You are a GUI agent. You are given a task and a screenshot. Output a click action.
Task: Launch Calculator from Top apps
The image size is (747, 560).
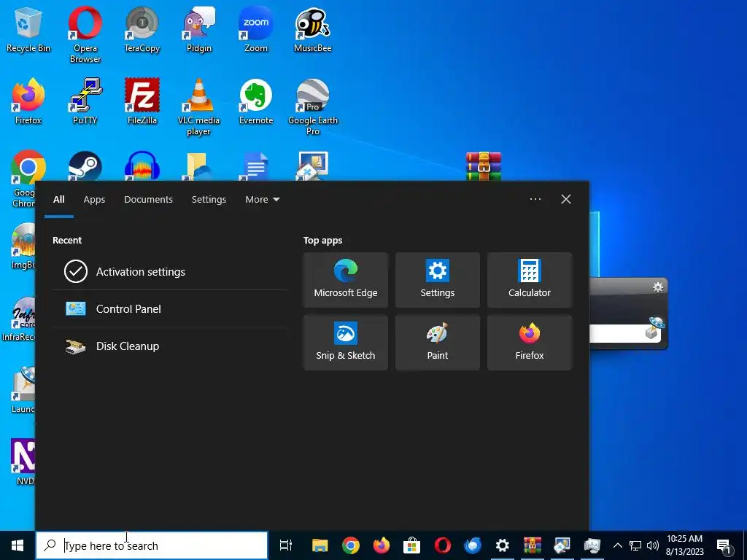[530, 280]
